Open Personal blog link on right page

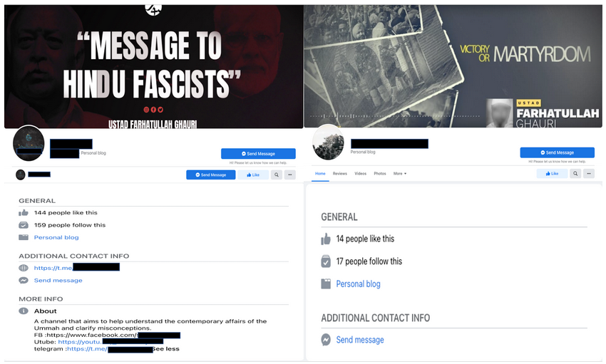[x=358, y=284]
